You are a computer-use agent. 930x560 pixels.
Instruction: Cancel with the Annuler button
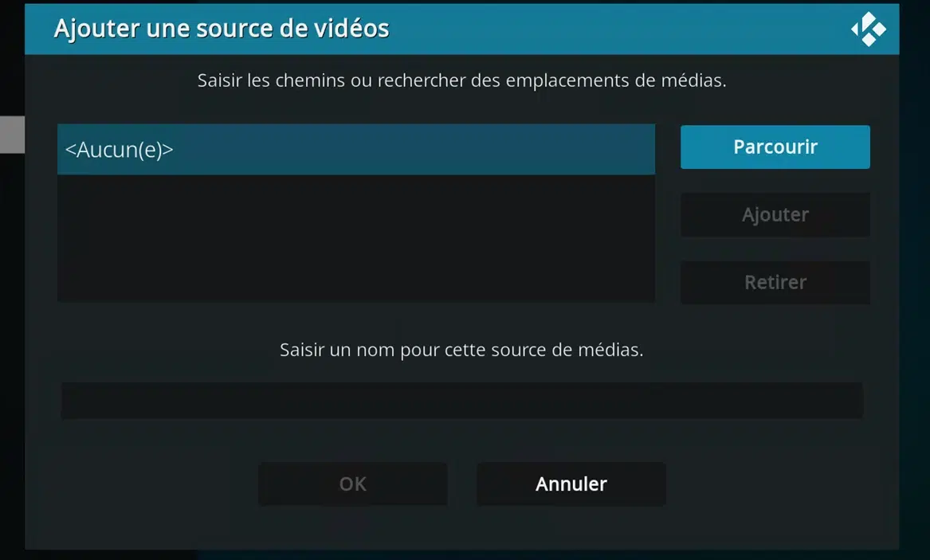click(x=571, y=484)
